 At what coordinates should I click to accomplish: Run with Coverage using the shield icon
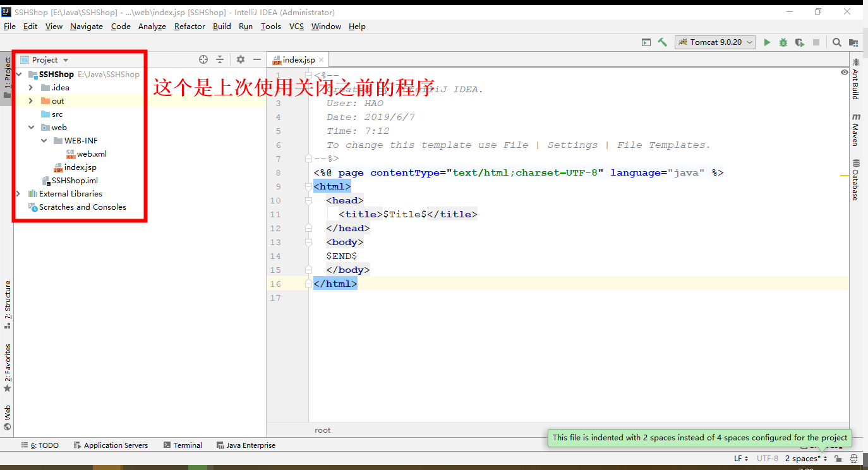pos(800,42)
